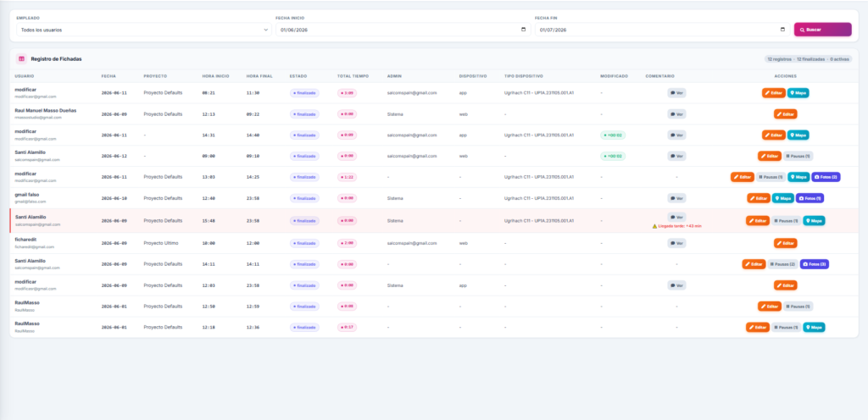Viewport: 868px width, 420px height.
Task: Edit the ficharedit entry
Action: coord(786,243)
